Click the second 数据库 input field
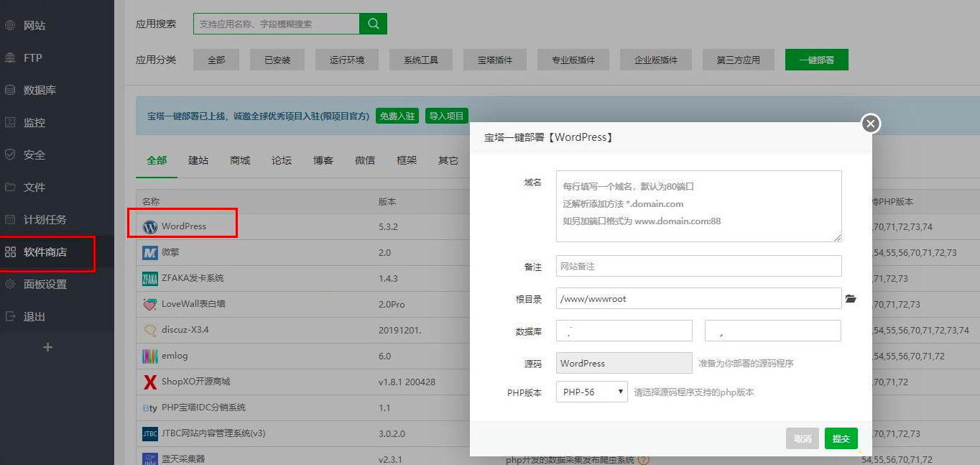980x465 pixels. pyautogui.click(x=773, y=331)
